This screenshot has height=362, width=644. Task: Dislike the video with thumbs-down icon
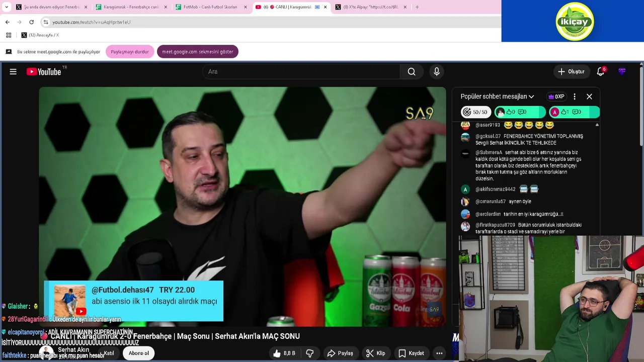click(310, 353)
